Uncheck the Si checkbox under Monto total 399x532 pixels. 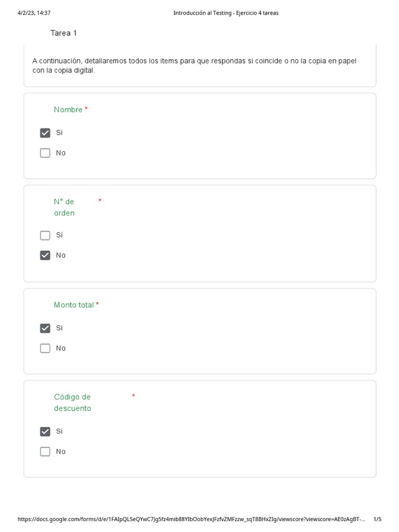tap(45, 328)
